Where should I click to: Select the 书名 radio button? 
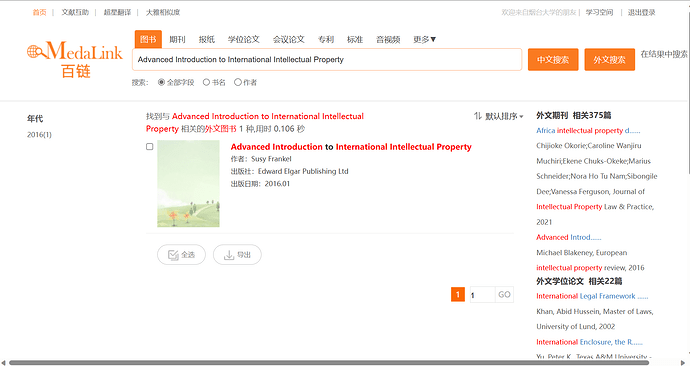pos(206,82)
